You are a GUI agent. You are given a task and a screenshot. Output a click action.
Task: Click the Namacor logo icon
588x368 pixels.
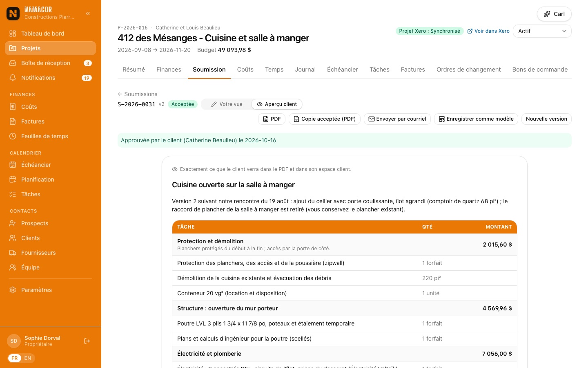click(13, 13)
